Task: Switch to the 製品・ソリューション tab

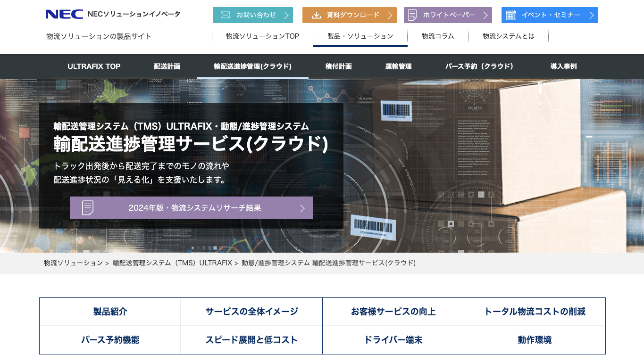Action: [360, 35]
